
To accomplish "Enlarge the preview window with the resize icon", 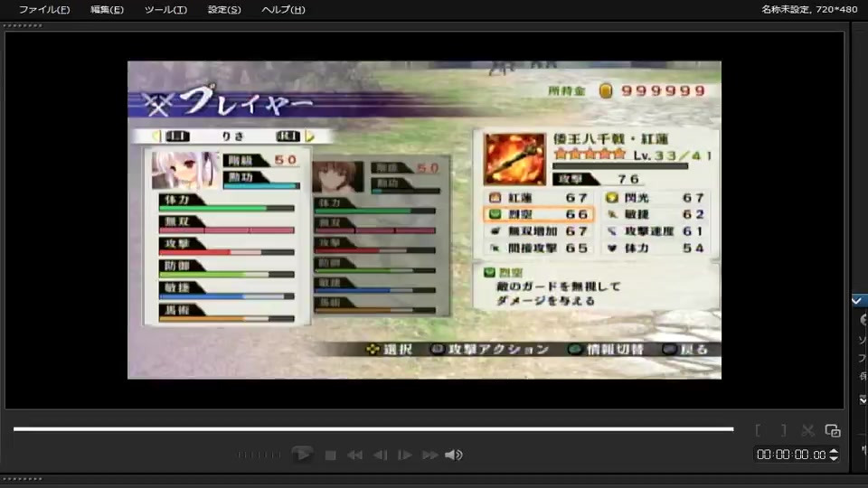I will pyautogui.click(x=833, y=430).
